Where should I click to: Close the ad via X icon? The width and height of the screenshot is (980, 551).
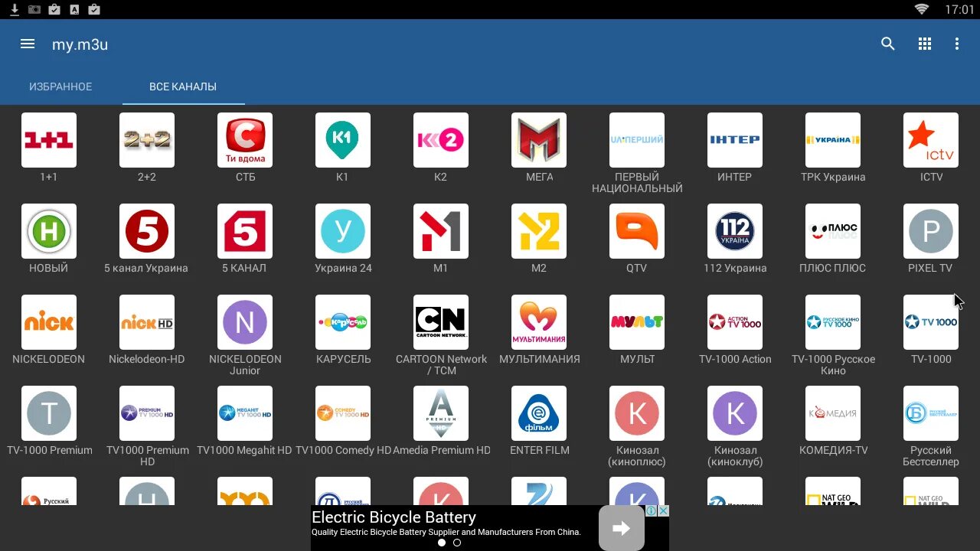[663, 510]
